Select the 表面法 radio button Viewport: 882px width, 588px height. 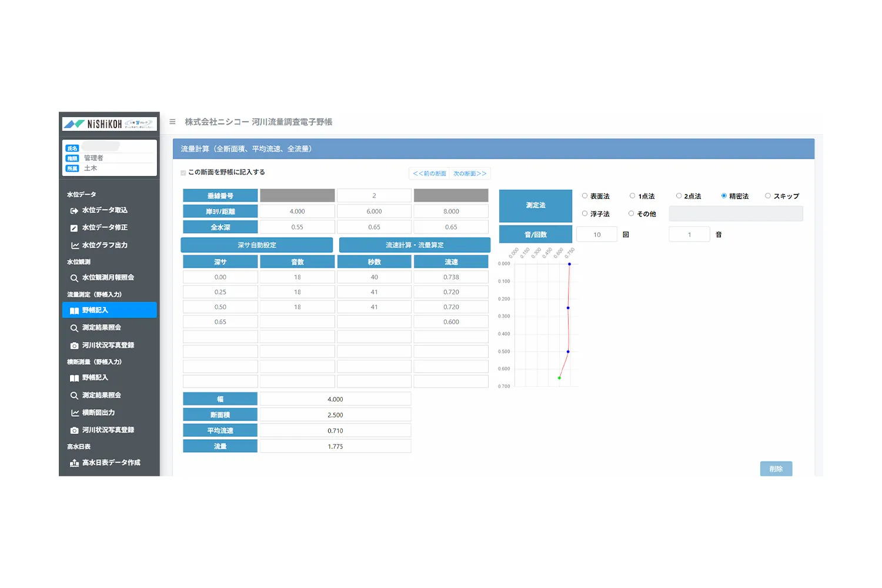(x=584, y=196)
